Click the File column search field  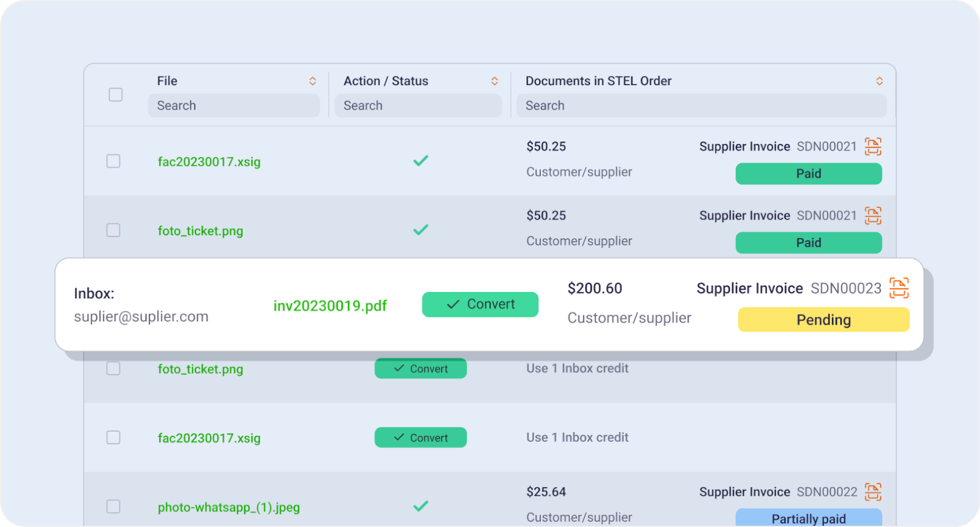click(233, 105)
